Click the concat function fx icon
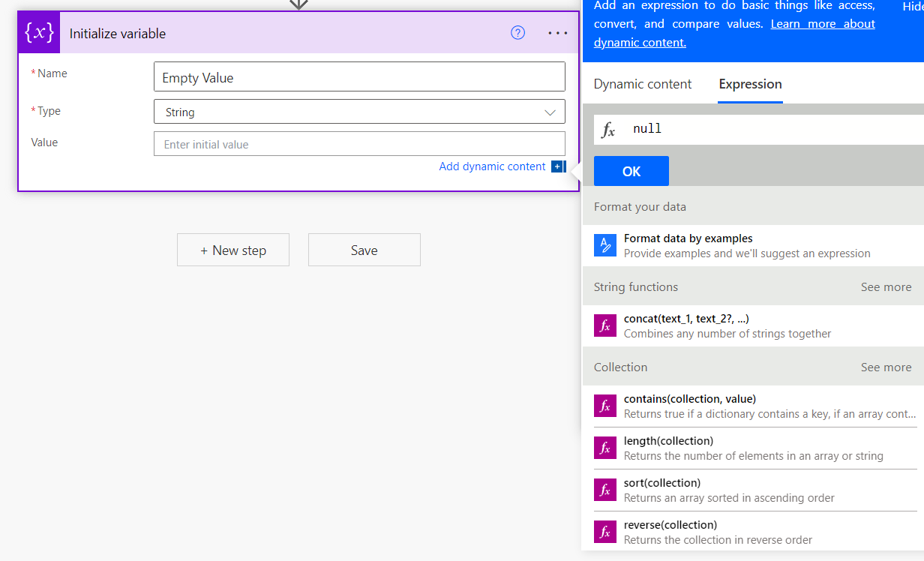924x561 pixels. point(605,326)
